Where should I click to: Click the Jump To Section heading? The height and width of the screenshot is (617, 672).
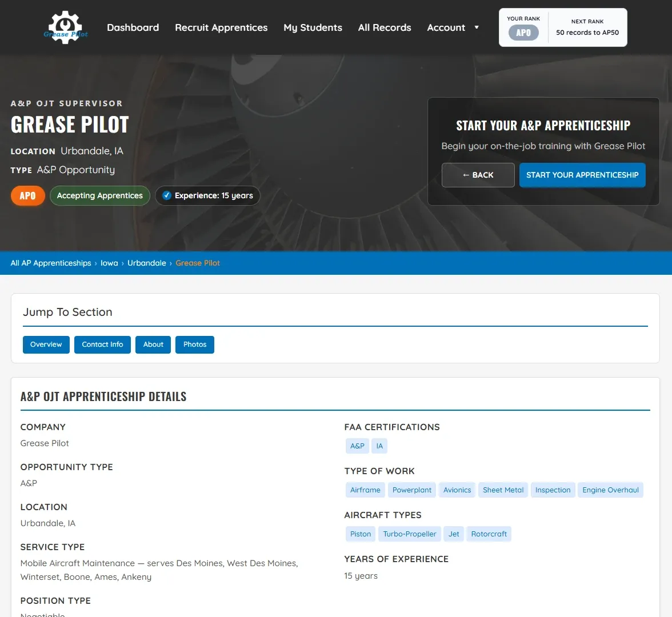(x=67, y=312)
